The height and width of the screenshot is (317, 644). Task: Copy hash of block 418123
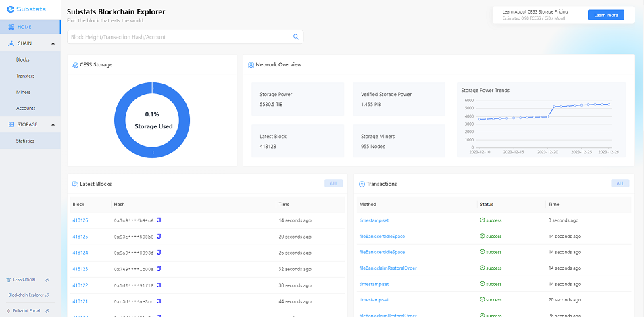pyautogui.click(x=159, y=268)
